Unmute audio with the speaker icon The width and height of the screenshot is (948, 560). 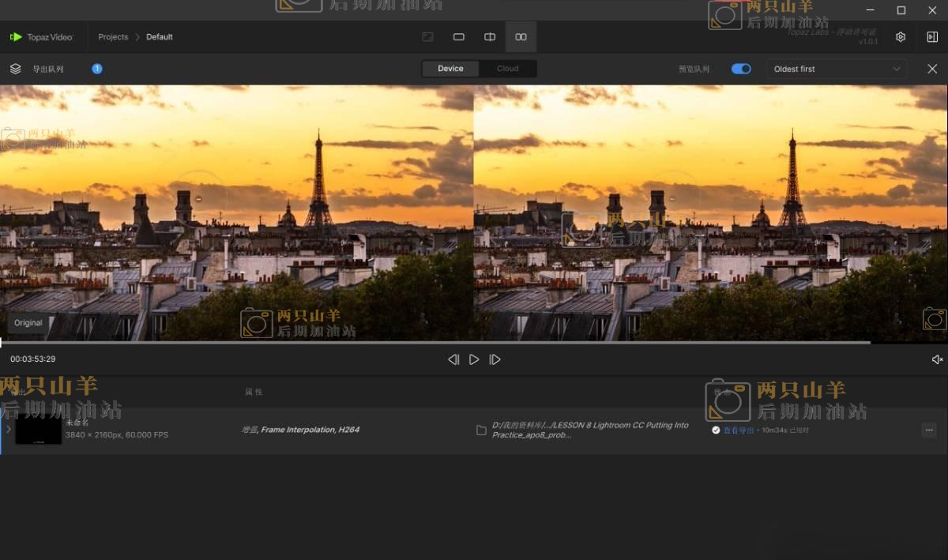point(937,359)
